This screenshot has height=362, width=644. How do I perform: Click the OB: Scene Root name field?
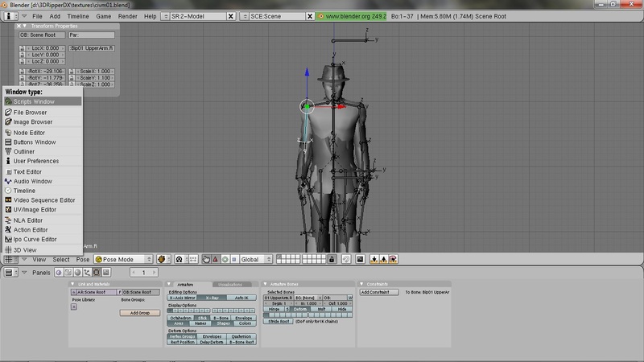pos(42,35)
